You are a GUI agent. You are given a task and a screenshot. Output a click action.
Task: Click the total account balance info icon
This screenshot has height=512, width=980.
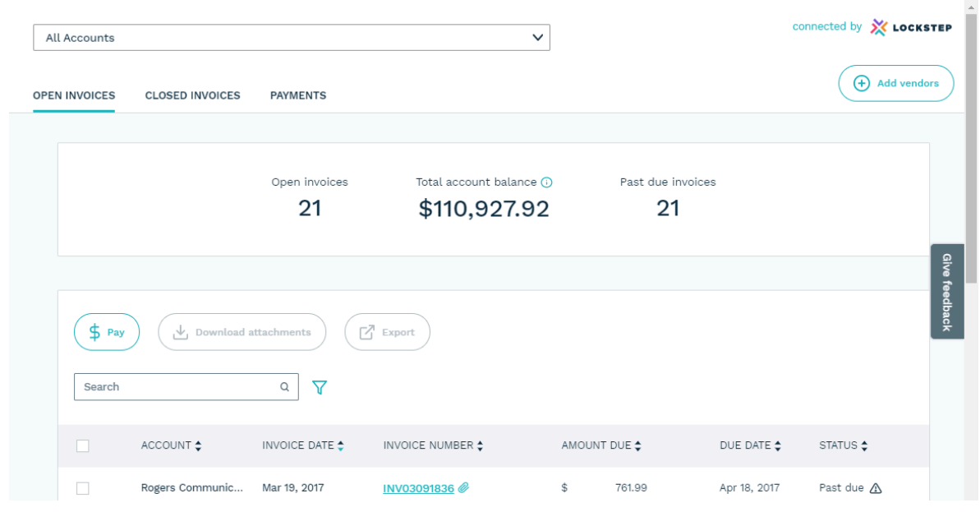547,182
